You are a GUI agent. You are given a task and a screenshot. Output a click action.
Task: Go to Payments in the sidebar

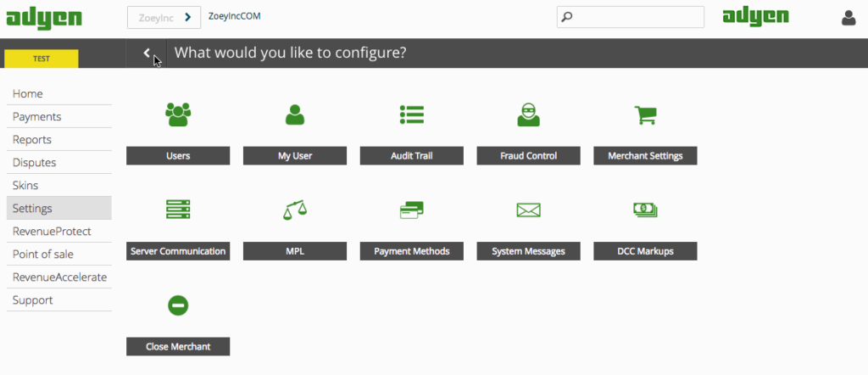pyautogui.click(x=37, y=117)
